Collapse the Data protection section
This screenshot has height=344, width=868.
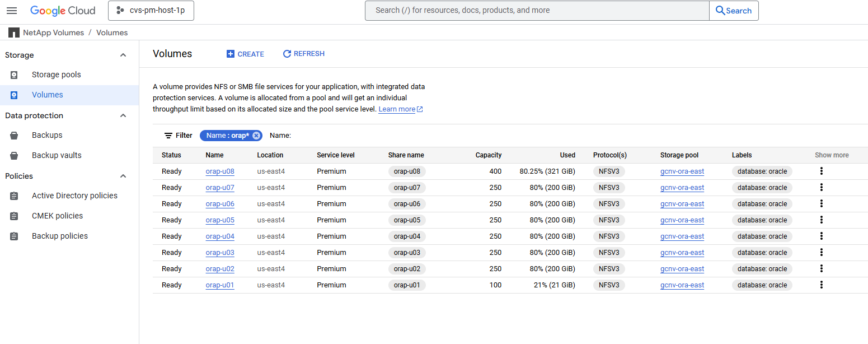coord(124,115)
